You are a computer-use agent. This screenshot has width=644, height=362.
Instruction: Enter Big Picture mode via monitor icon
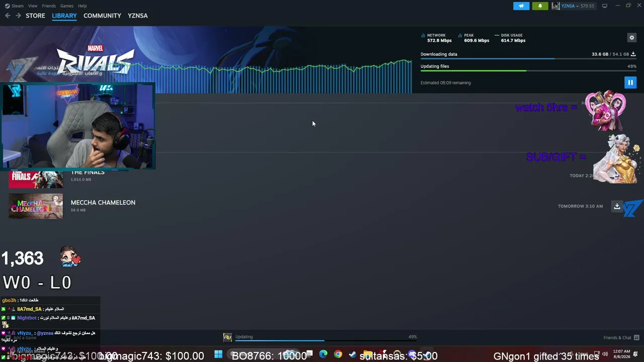point(605,6)
